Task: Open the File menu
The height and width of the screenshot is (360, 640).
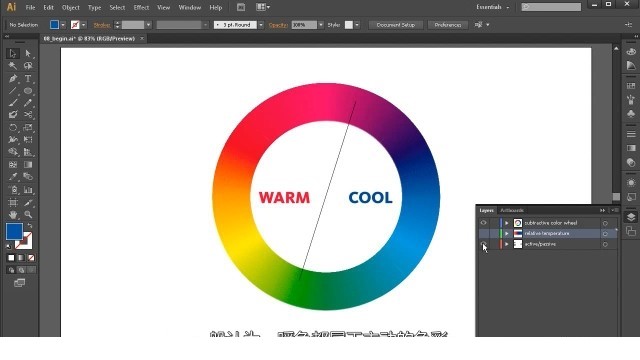Action: coord(30,7)
